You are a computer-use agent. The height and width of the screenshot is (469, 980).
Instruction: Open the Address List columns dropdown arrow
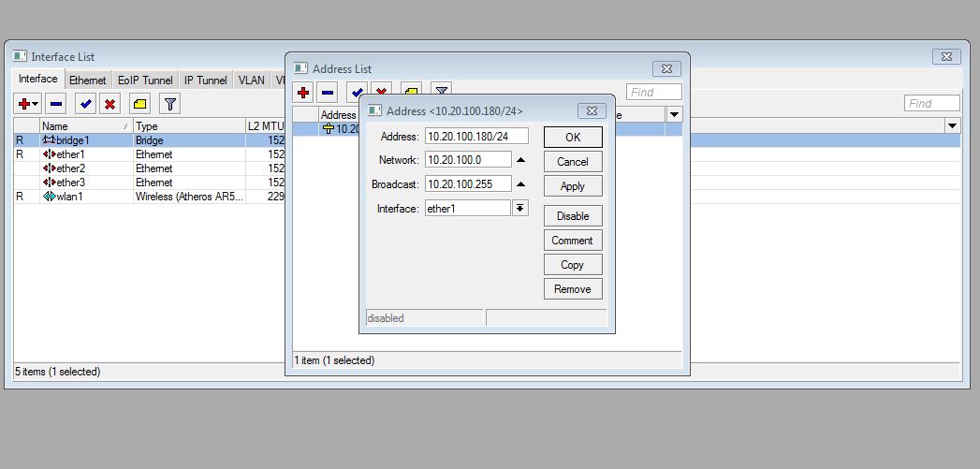[x=674, y=115]
